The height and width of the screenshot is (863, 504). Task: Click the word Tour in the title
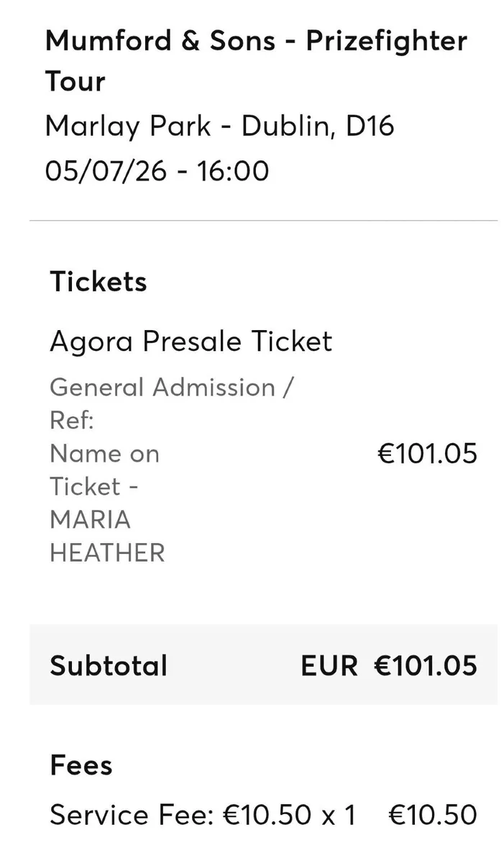[x=75, y=81]
